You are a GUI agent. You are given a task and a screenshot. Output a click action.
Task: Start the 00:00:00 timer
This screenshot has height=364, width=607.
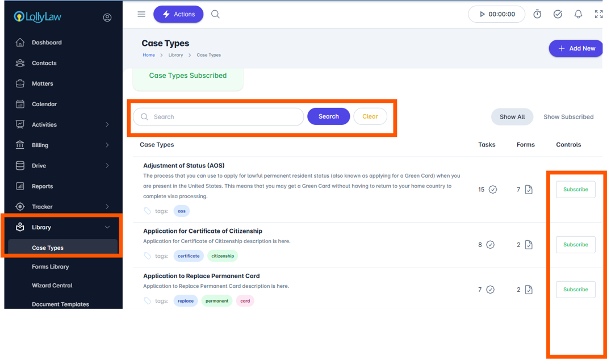[497, 14]
